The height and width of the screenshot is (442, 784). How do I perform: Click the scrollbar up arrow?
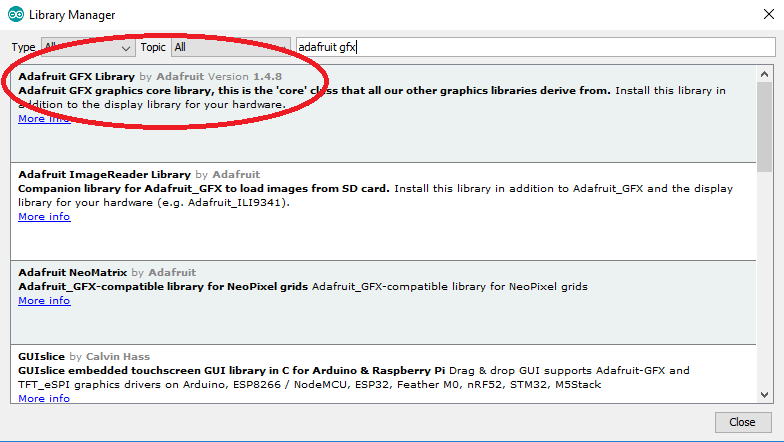(x=764, y=74)
